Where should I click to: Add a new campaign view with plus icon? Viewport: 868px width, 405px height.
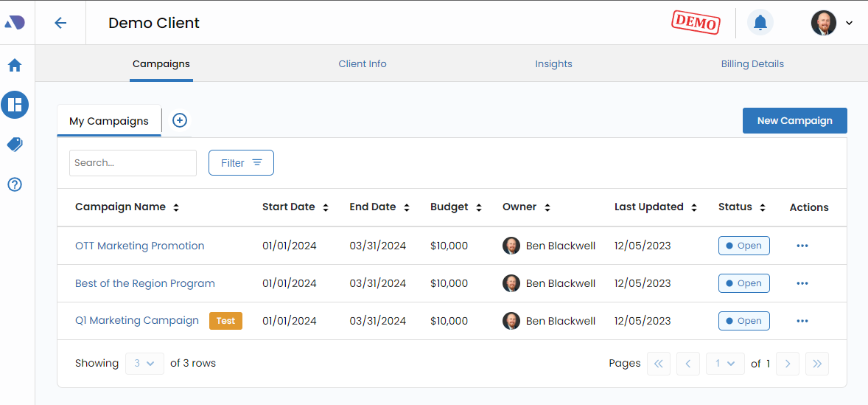[x=180, y=120]
